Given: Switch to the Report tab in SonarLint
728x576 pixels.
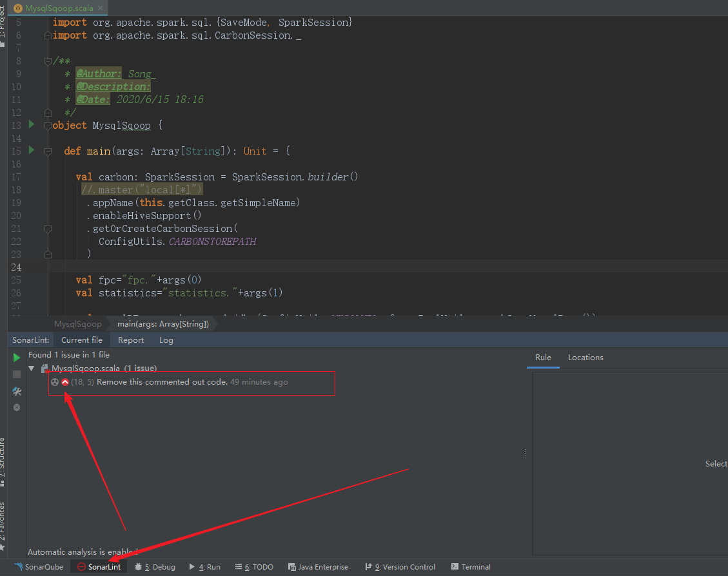Looking at the screenshot, I should click(130, 340).
